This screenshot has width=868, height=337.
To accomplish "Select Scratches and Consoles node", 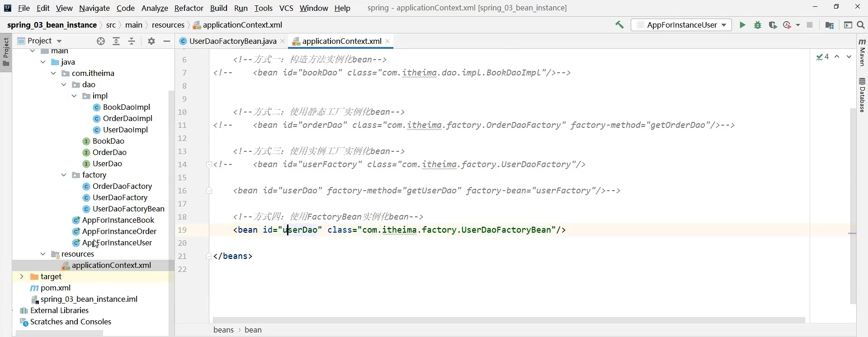I will coord(71,322).
